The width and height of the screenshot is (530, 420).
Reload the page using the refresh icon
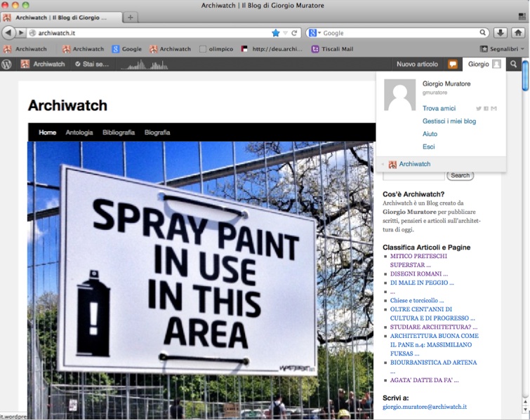(x=295, y=33)
